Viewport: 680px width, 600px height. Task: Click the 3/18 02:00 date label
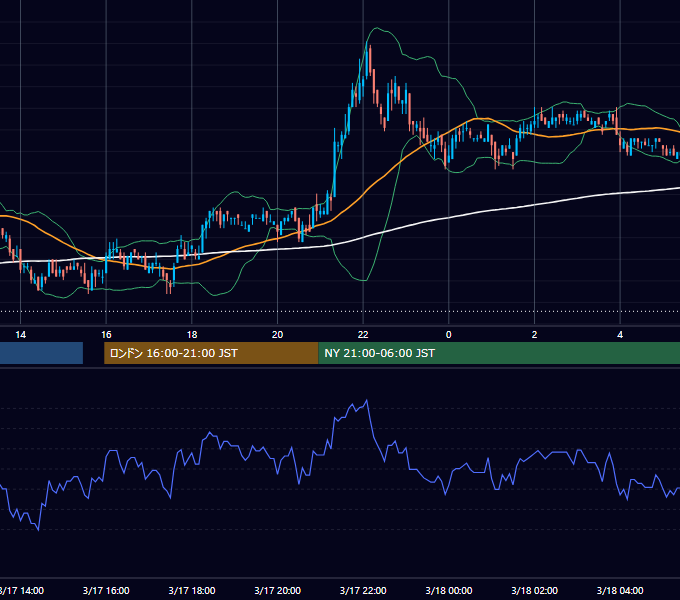pyautogui.click(x=534, y=590)
